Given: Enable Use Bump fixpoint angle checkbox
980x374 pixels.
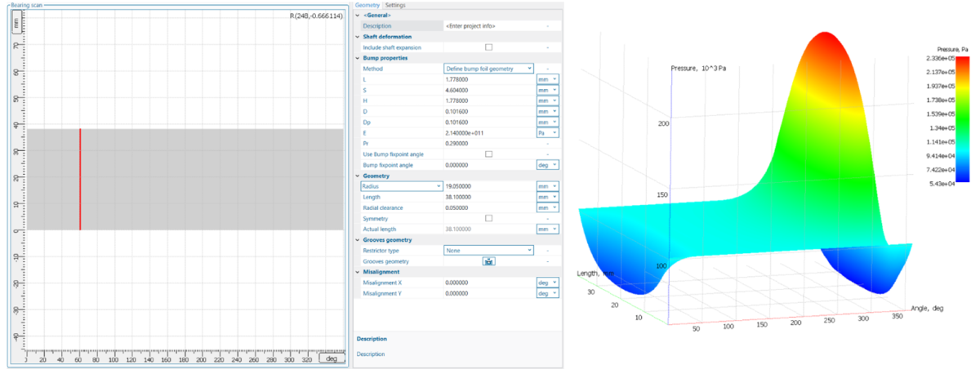Looking at the screenshot, I should click(488, 154).
